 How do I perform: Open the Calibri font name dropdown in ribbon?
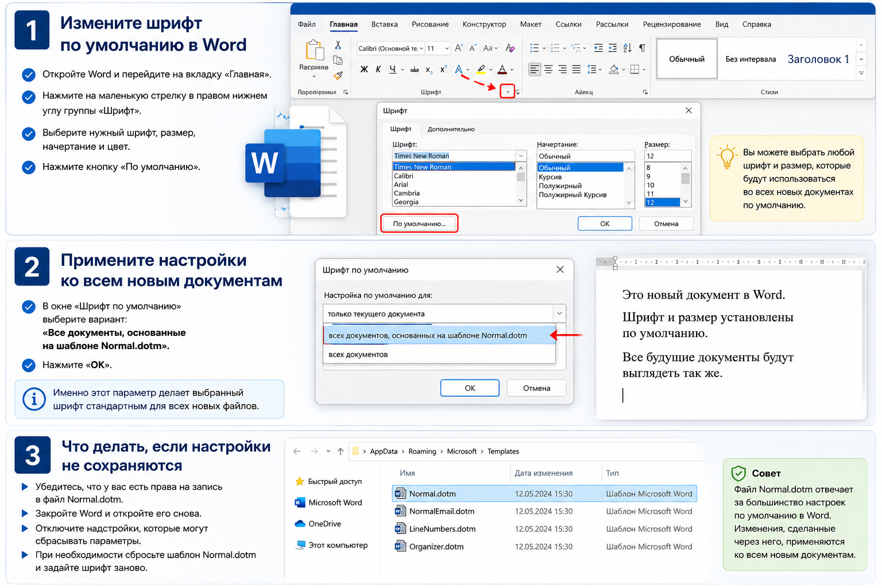421,48
